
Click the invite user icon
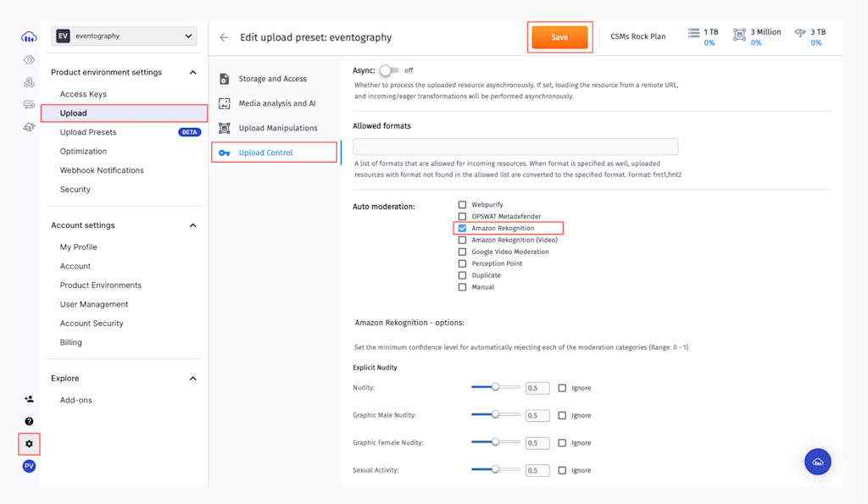(29, 399)
